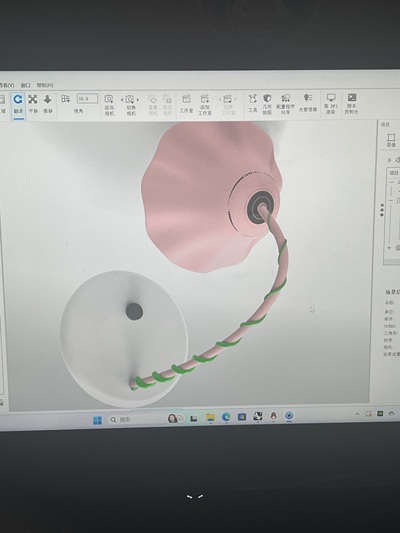Click the Add Studio (添加工作室) icon
Viewport: 400px width, 533px height.
click(x=205, y=105)
